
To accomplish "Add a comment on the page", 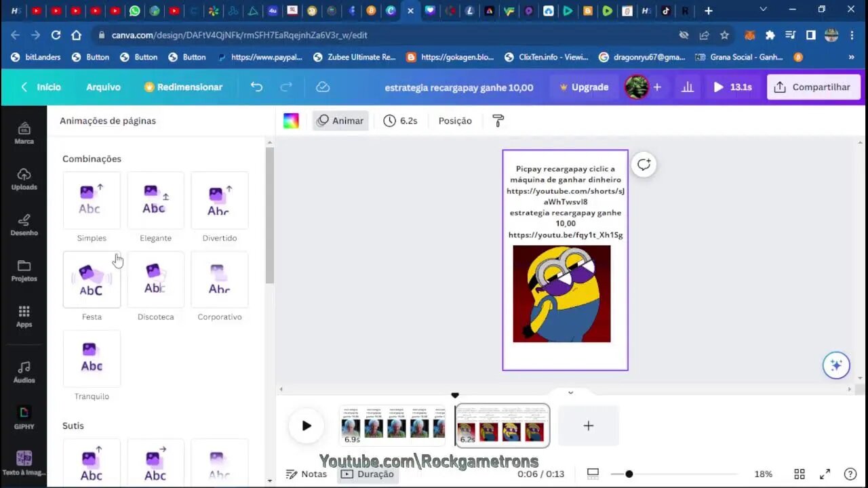I will tap(644, 165).
